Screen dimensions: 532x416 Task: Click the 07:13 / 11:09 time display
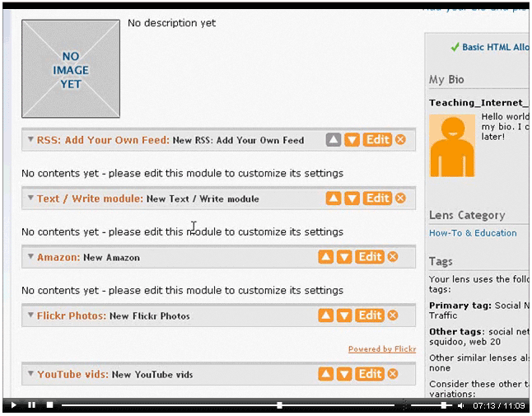[499, 405]
